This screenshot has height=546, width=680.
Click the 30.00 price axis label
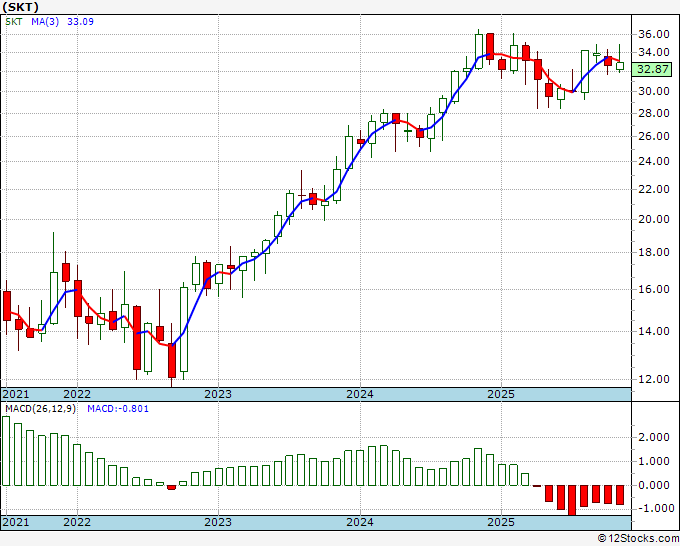(x=653, y=91)
